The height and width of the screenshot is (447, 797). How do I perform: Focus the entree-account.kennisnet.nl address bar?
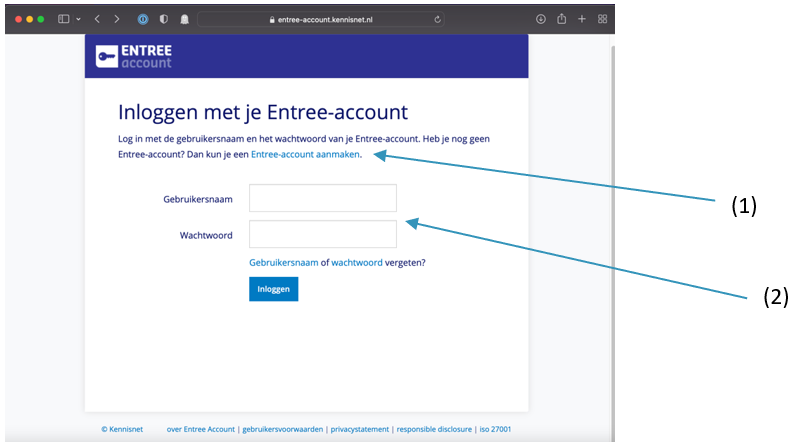(321, 19)
